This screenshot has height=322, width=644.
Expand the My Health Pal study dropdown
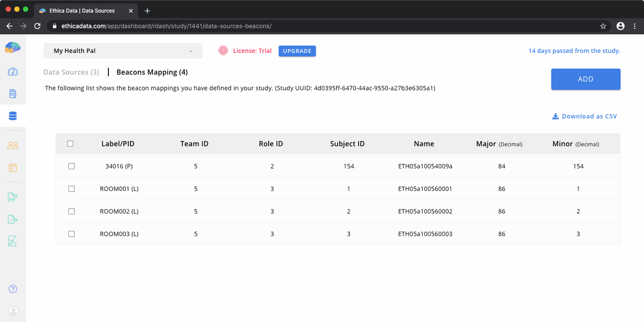pyautogui.click(x=123, y=51)
